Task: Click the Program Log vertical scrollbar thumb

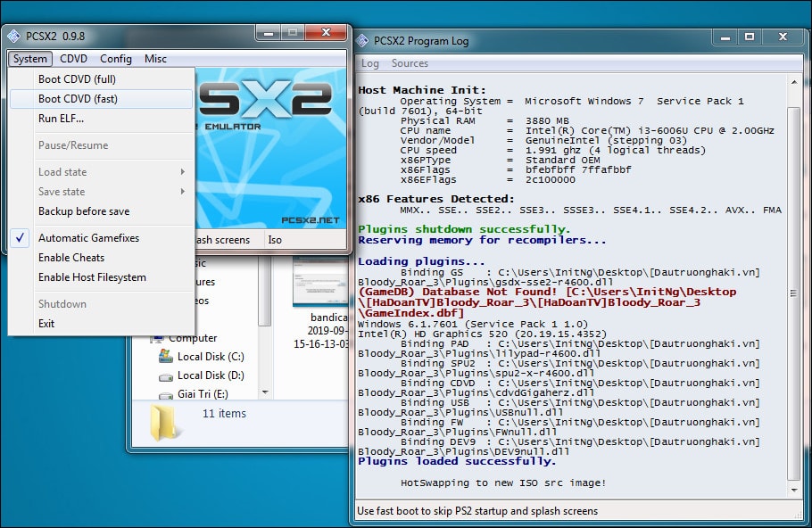Action: (794, 293)
